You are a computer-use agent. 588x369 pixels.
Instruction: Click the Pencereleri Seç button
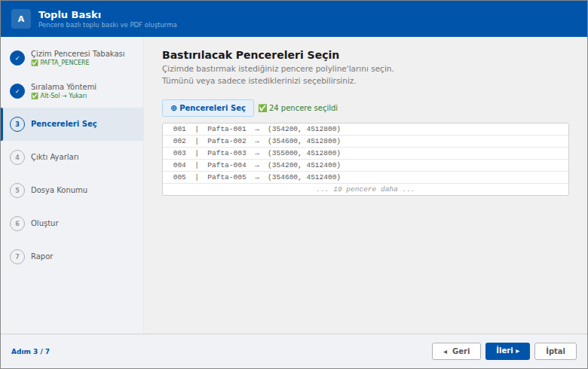(x=208, y=108)
